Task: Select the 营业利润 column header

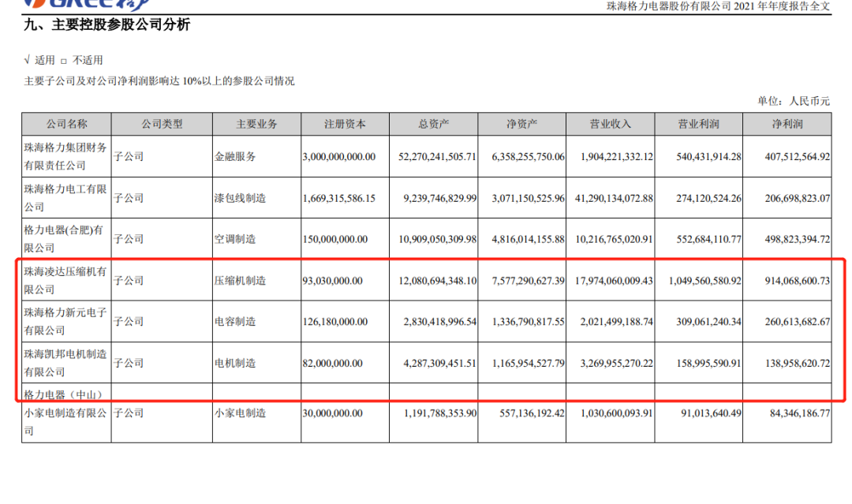Action: click(x=699, y=124)
